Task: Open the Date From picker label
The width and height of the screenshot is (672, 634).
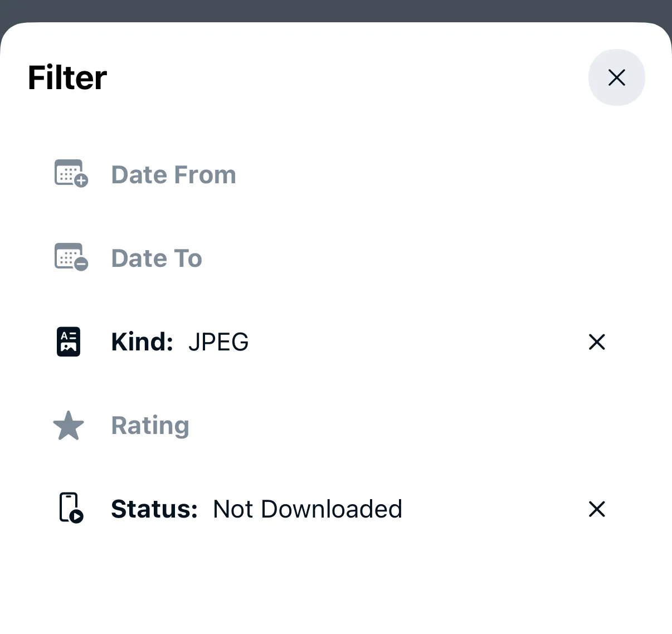Action: click(173, 175)
